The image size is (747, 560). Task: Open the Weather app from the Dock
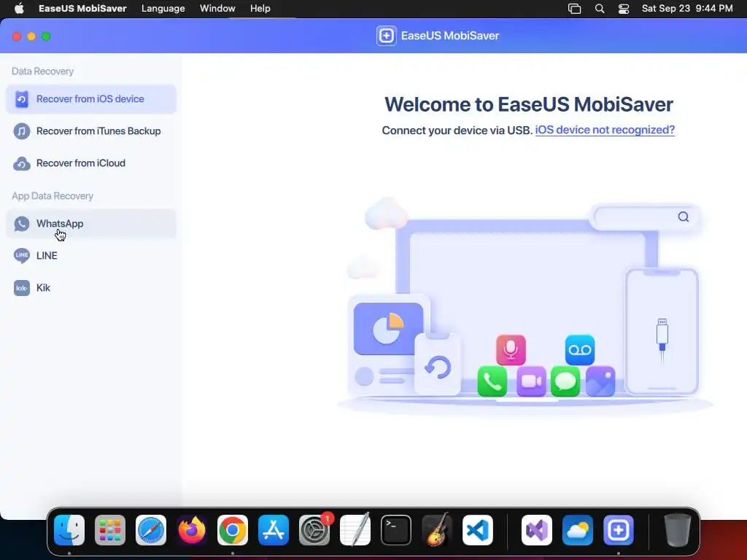tap(578, 530)
